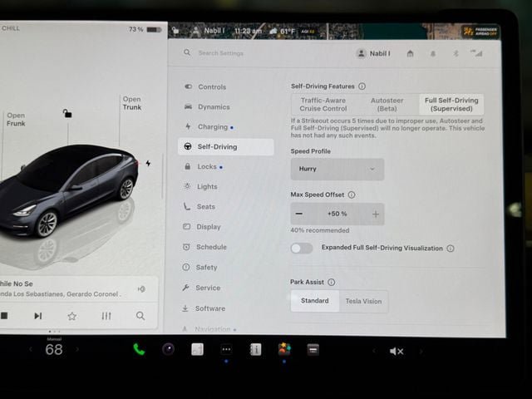The width and height of the screenshot is (532, 399).
Task: Open the notifications bell icon
Action: pos(433,53)
